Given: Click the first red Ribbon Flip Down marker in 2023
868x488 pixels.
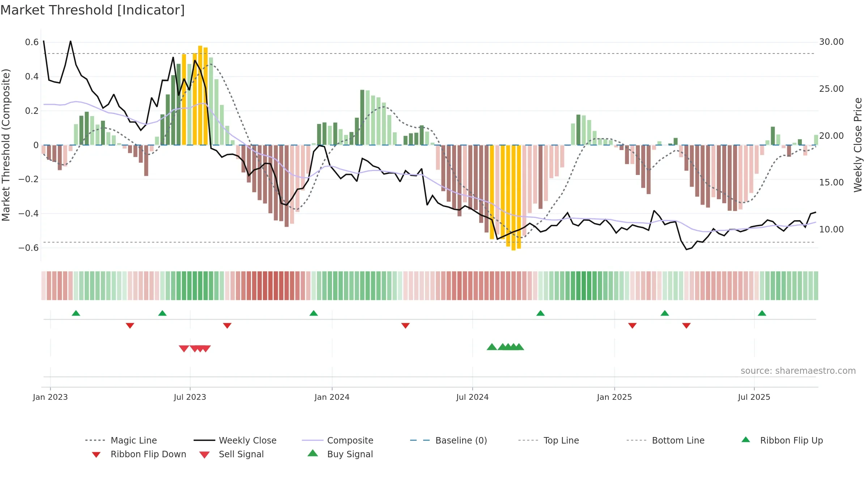Looking at the screenshot, I should (x=130, y=326).
